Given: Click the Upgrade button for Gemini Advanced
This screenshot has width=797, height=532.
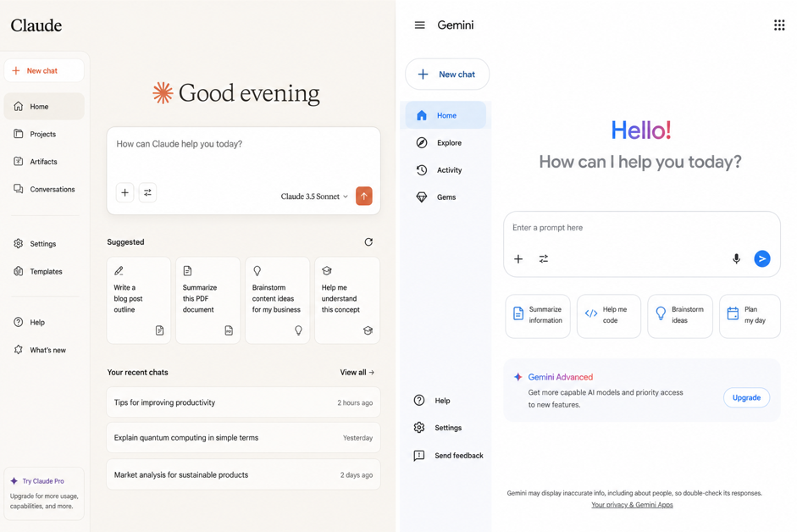Looking at the screenshot, I should 746,397.
